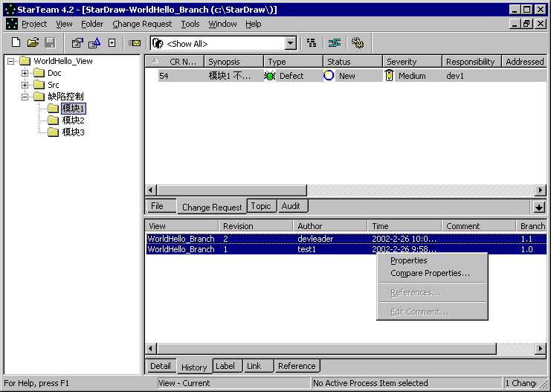Image resolution: width=551 pixels, height=392 pixels.
Task: Click the item properties toolbar icon
Action: pos(77,43)
